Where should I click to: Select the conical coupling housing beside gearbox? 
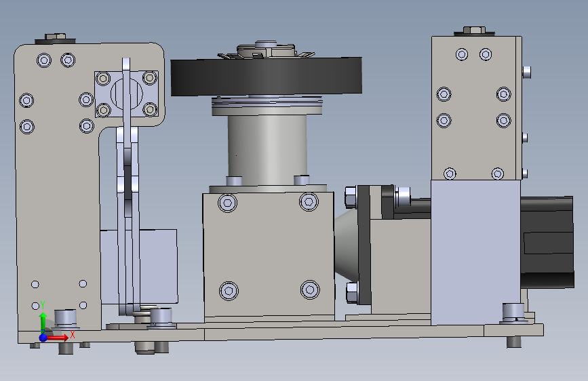click(346, 245)
